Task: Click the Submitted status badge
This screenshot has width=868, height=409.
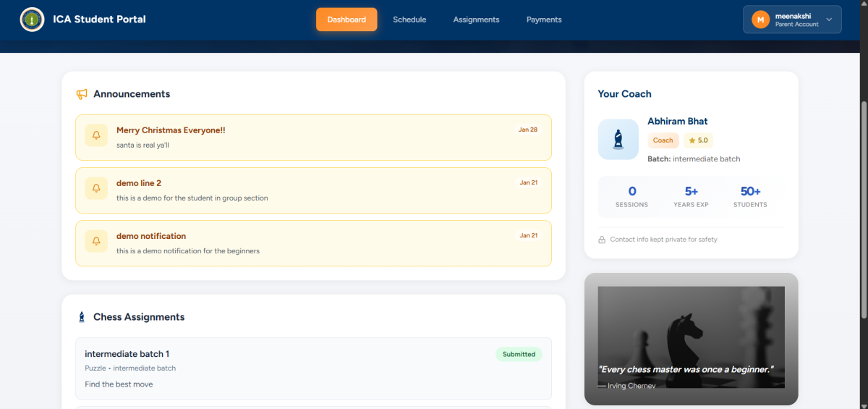Action: tap(519, 354)
